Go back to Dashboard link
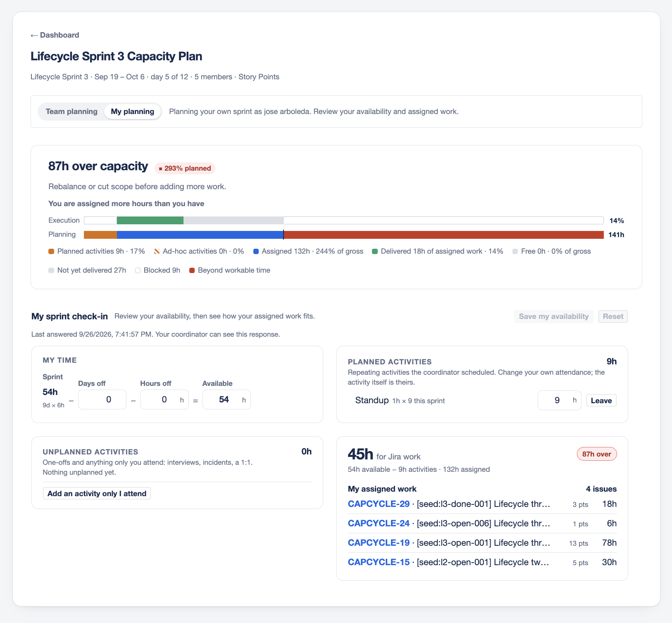Screen dimensions: 672x623 click(55, 35)
